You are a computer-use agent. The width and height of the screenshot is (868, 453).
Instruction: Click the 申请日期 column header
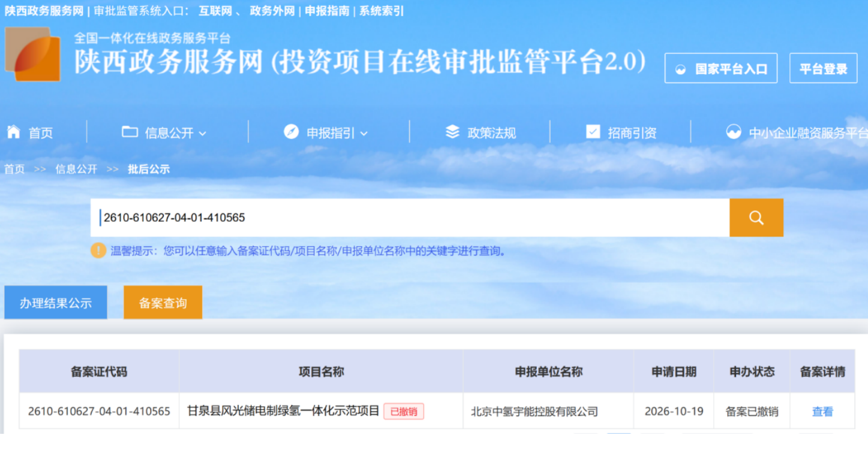click(674, 372)
